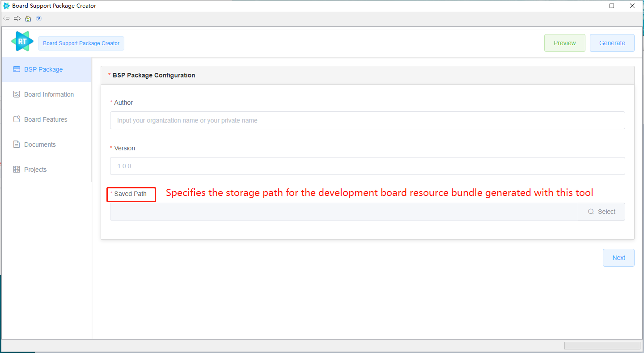Click the forward navigation arrow icon
Viewport: 644px width, 353px height.
(x=17, y=18)
